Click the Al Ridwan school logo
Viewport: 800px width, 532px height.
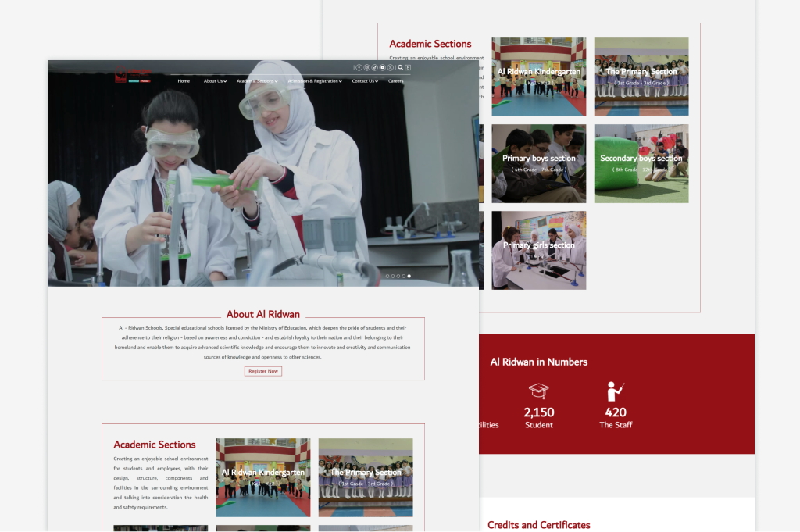coord(133,74)
